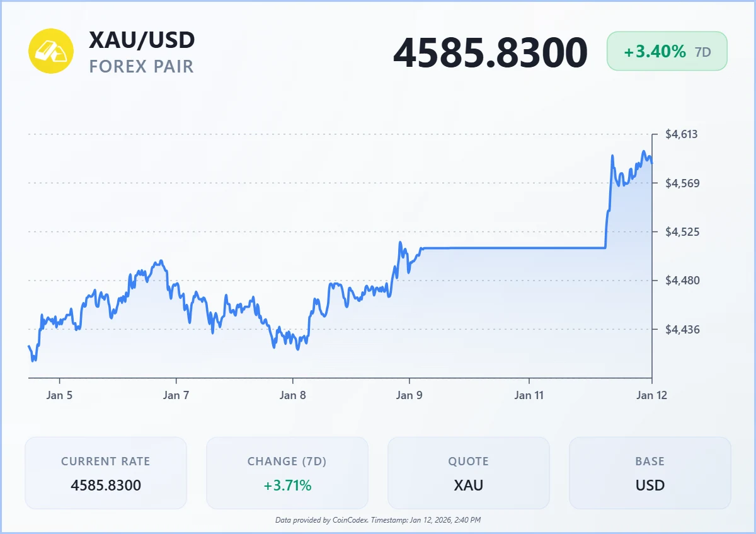Viewport: 756px width, 534px height.
Task: Select the Change (7D) card
Action: pyautogui.click(x=287, y=473)
